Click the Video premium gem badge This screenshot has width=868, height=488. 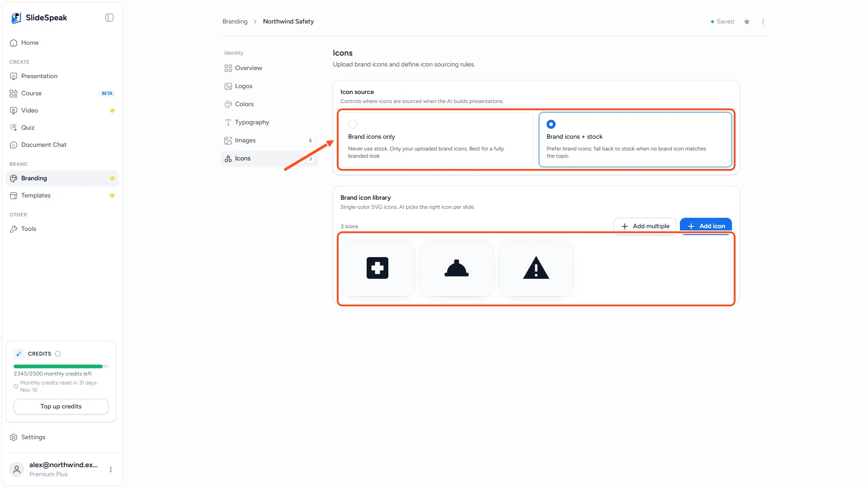[112, 110]
